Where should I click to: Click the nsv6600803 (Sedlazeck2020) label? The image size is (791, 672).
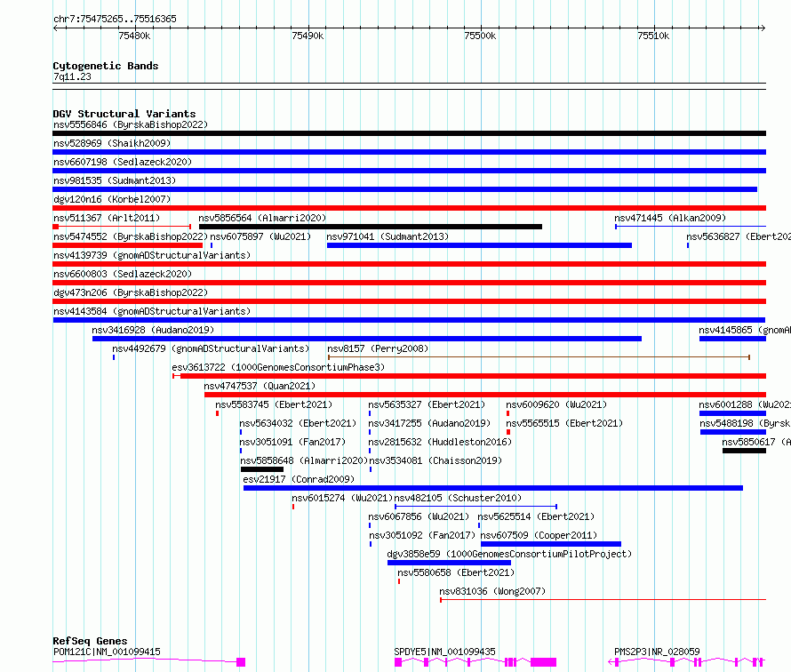[x=123, y=274]
